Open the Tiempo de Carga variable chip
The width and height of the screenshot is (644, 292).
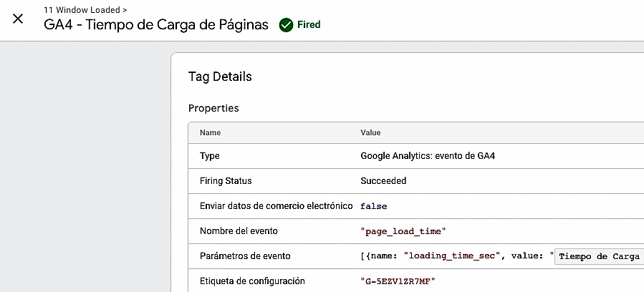coord(600,256)
